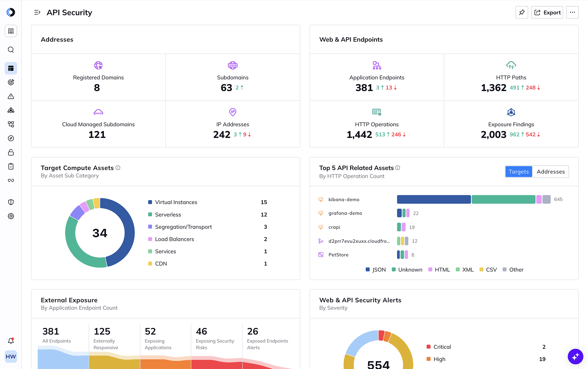Open the warning triangle alerts icon
Image resolution: width=588 pixels, height=369 pixels.
pos(11,96)
